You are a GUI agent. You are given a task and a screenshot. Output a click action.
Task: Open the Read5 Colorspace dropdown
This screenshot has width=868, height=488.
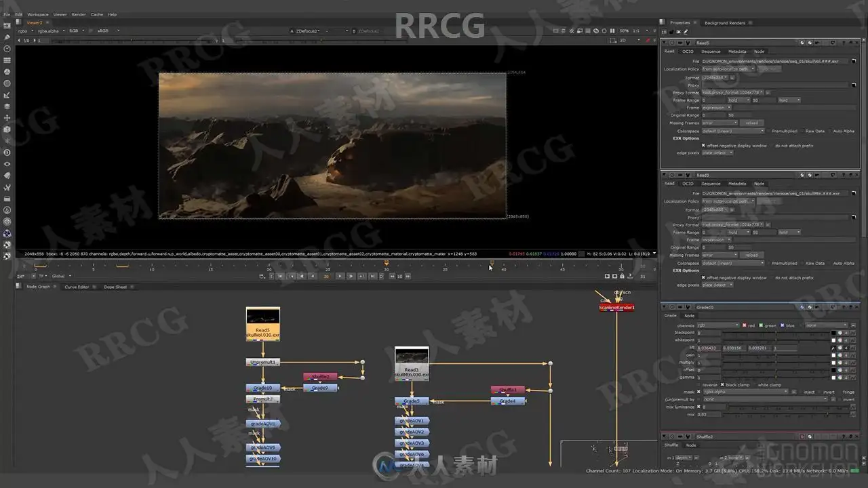[733, 131]
